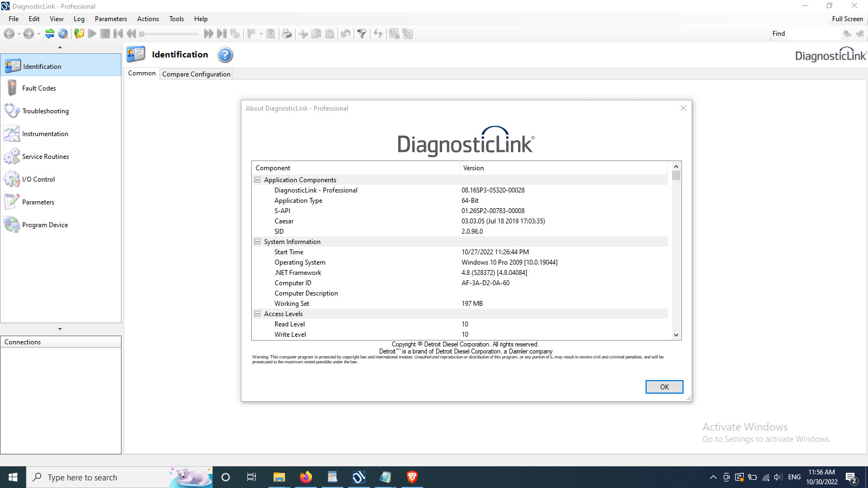Click the sidebar scroll down arrow

tap(60, 329)
